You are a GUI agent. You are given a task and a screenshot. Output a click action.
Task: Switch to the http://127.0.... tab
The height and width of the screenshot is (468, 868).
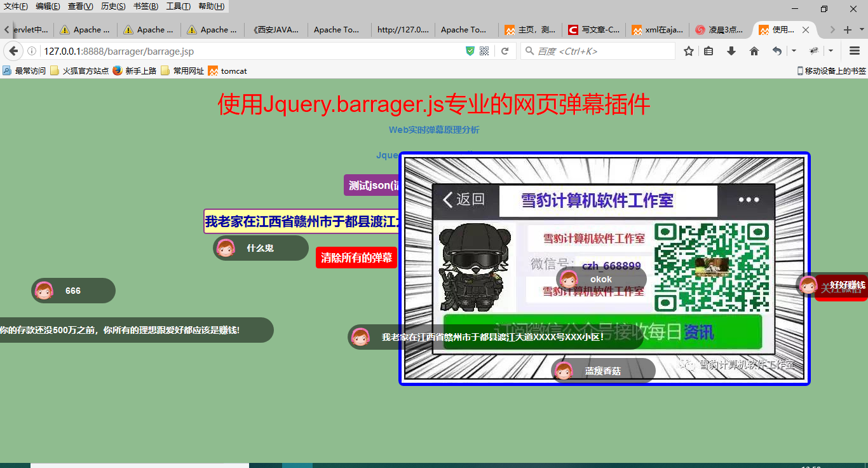[x=403, y=30]
